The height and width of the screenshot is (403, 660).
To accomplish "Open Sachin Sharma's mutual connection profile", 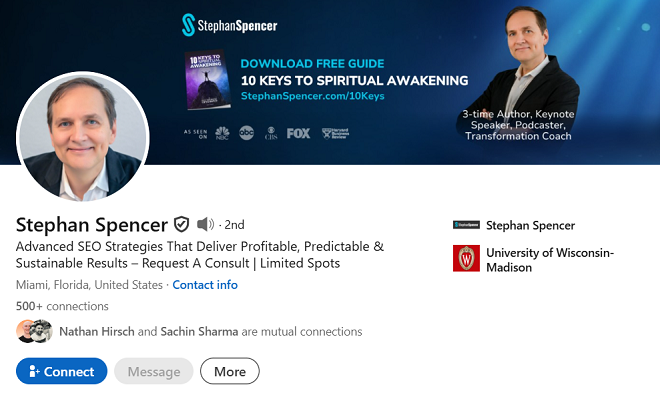I will point(199,332).
